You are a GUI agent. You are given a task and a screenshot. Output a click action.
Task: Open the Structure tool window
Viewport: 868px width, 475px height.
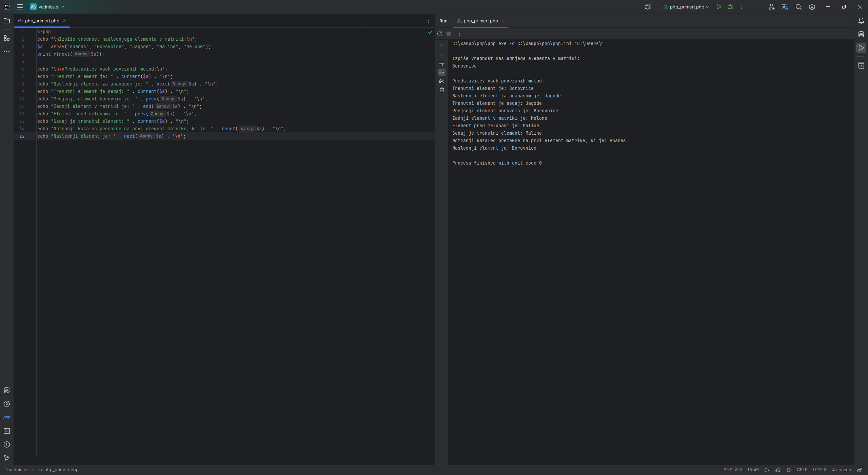click(x=6, y=38)
